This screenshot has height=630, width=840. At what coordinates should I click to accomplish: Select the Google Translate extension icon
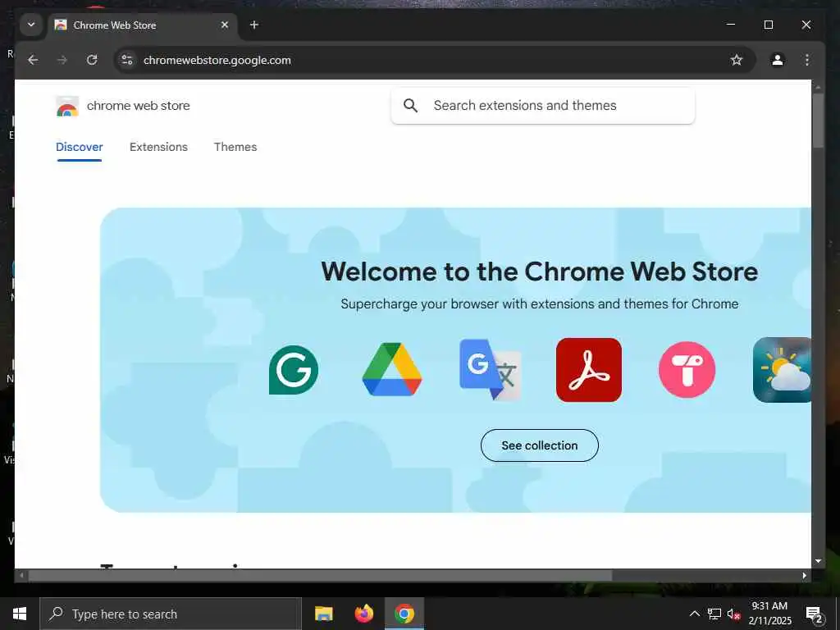pyautogui.click(x=491, y=370)
